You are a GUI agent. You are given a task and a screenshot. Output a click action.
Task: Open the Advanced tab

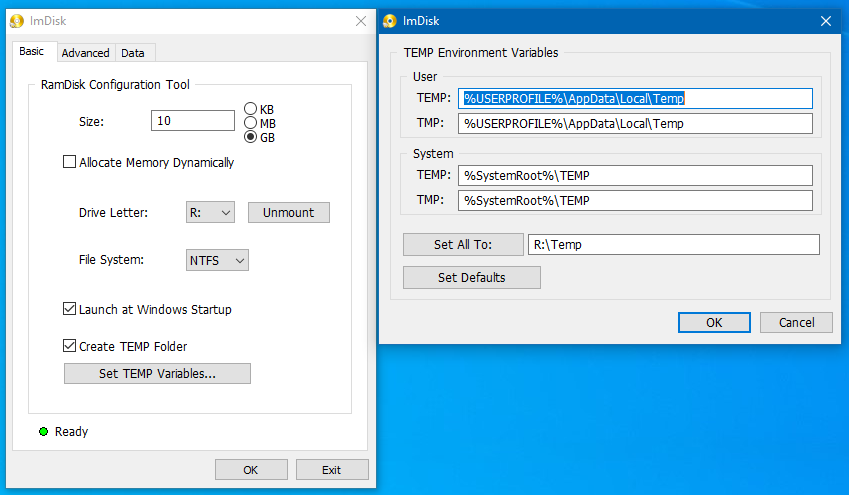pos(86,53)
